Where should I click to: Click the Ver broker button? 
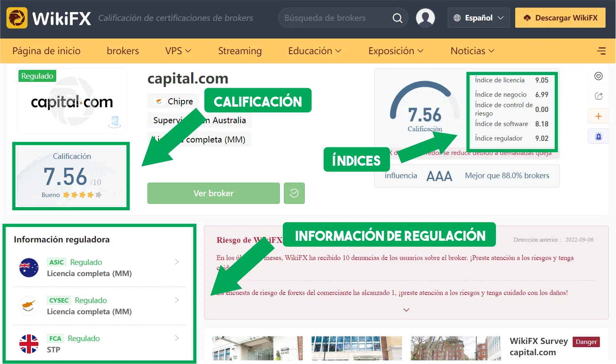tap(214, 193)
